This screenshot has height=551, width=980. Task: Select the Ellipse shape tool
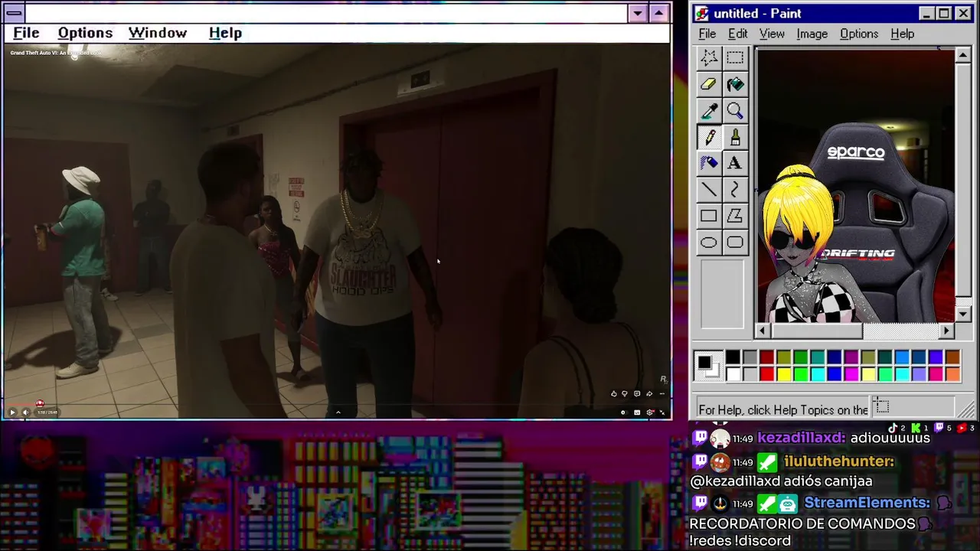tap(709, 243)
